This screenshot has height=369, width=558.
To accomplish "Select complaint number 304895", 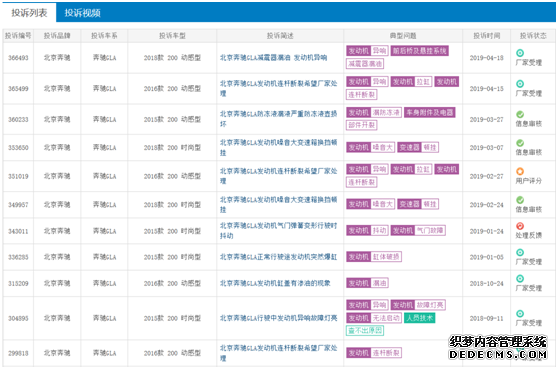I will tap(18, 318).
